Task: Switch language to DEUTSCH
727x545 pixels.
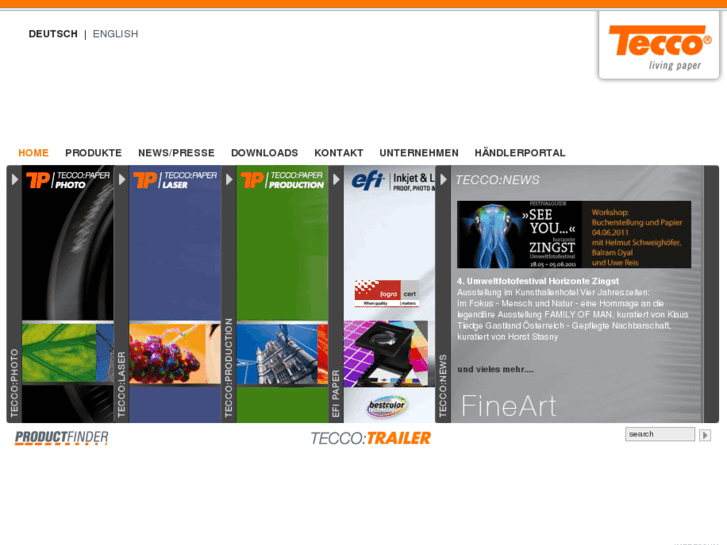Action: coord(53,34)
